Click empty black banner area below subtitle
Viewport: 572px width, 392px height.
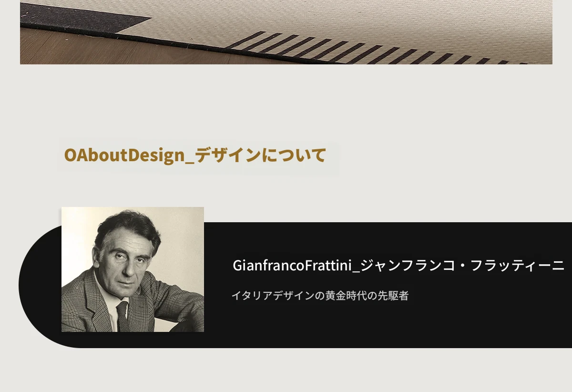click(x=381, y=327)
